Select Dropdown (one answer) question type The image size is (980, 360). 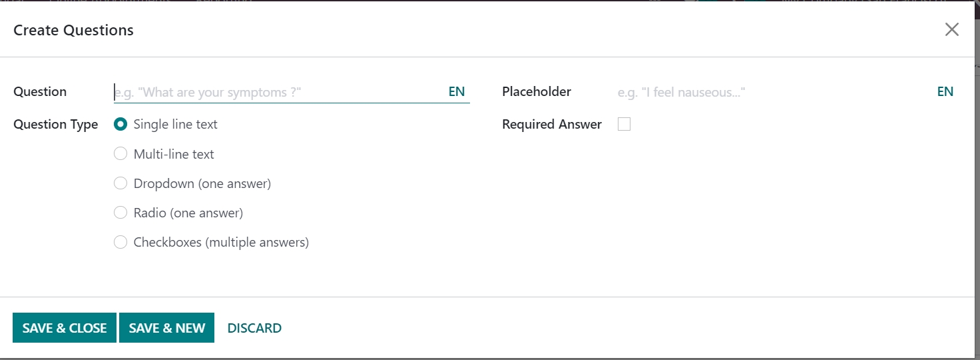pyautogui.click(x=121, y=183)
